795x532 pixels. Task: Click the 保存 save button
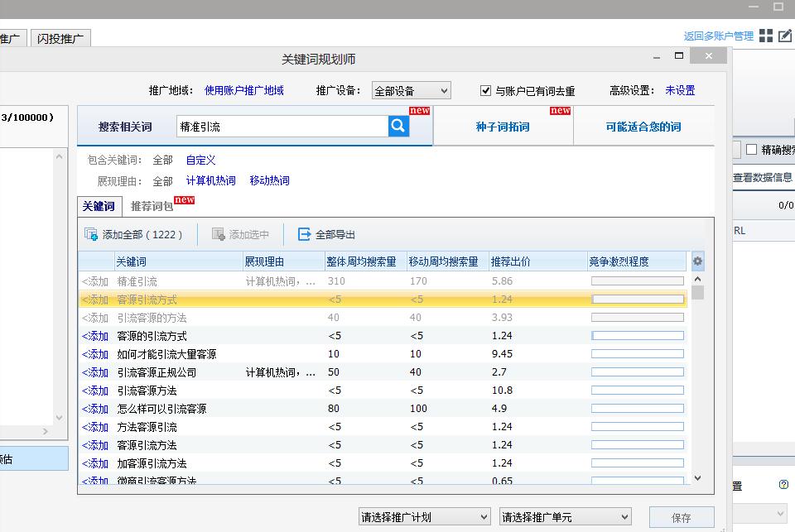pos(681,515)
